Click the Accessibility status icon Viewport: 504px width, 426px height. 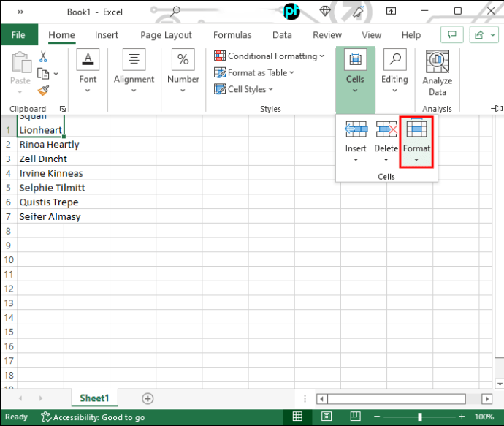point(45,417)
